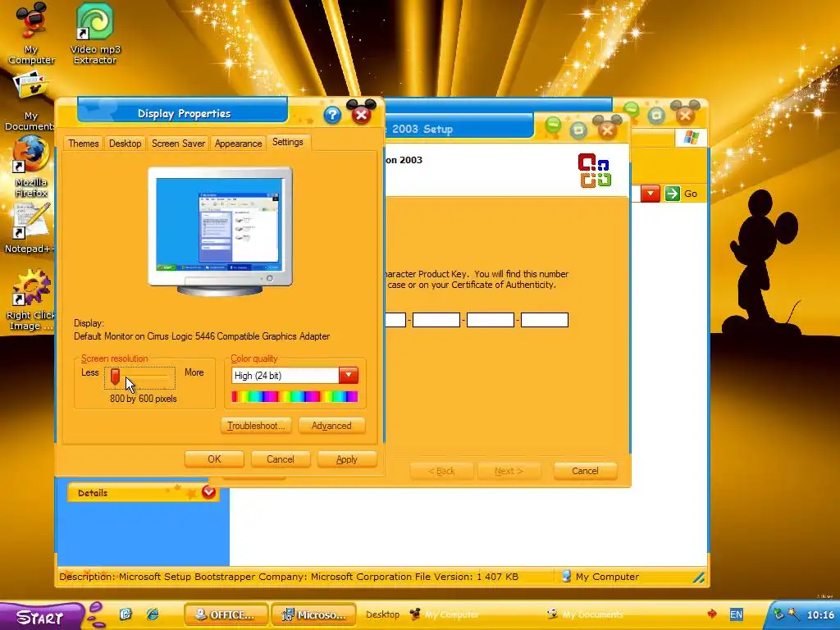
Task: Click the My Computer icon in status bar
Action: pos(566,577)
